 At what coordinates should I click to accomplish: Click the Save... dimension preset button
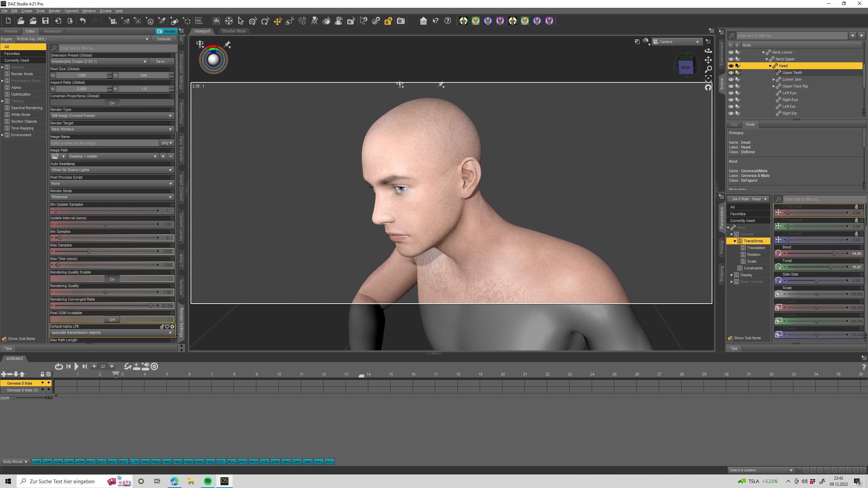(x=161, y=61)
